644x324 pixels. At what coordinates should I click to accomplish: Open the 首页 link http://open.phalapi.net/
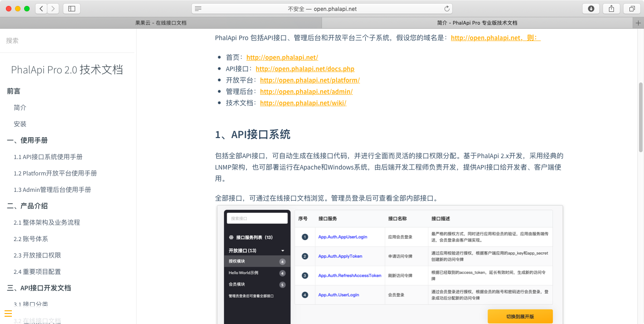[282, 57]
